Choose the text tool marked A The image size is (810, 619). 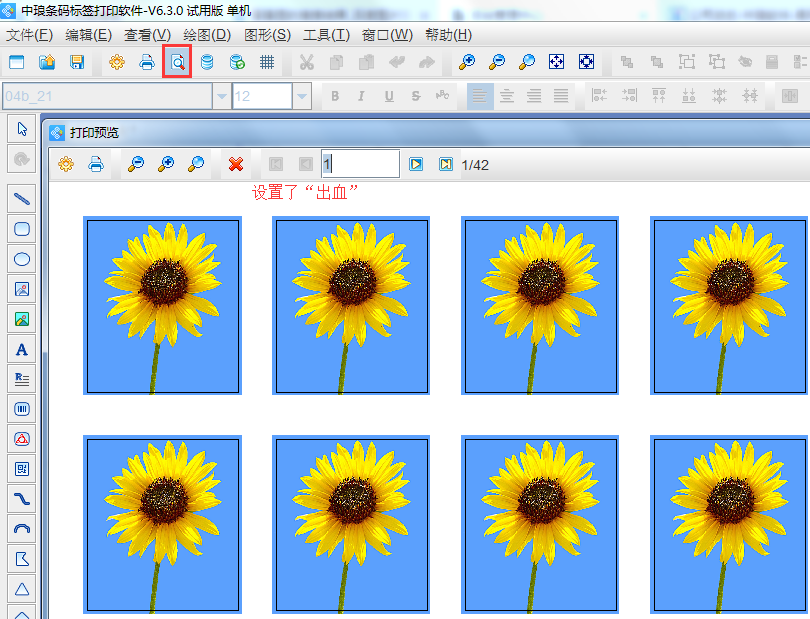click(x=22, y=349)
